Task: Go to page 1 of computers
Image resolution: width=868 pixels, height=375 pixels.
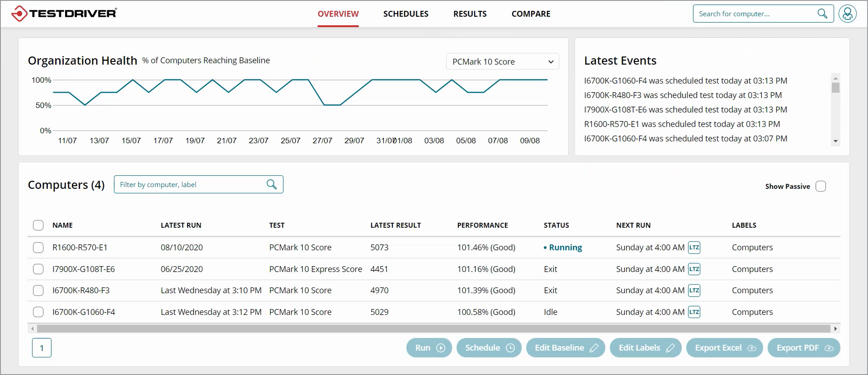Action: coord(42,348)
